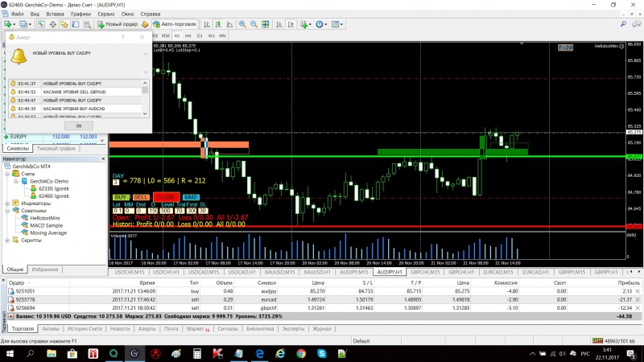The height and width of the screenshot is (362, 644).
Task: Close order 9255778 with its X icon
Action: point(638,299)
